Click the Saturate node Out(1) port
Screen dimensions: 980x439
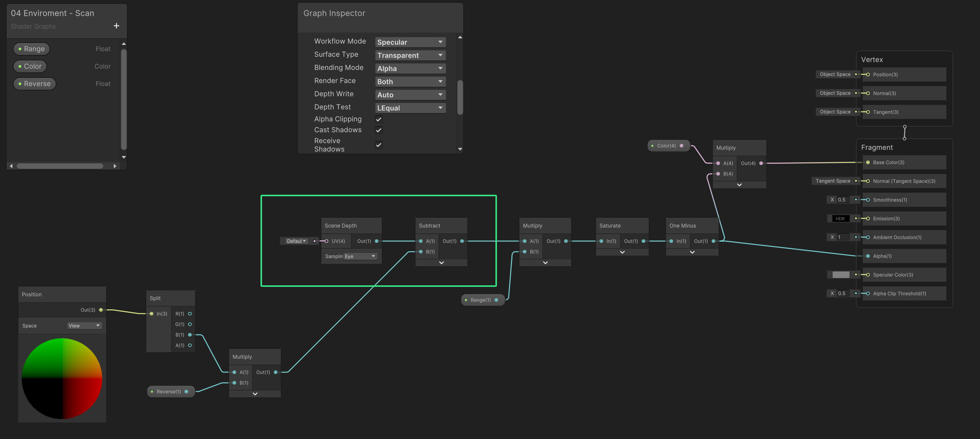643,241
